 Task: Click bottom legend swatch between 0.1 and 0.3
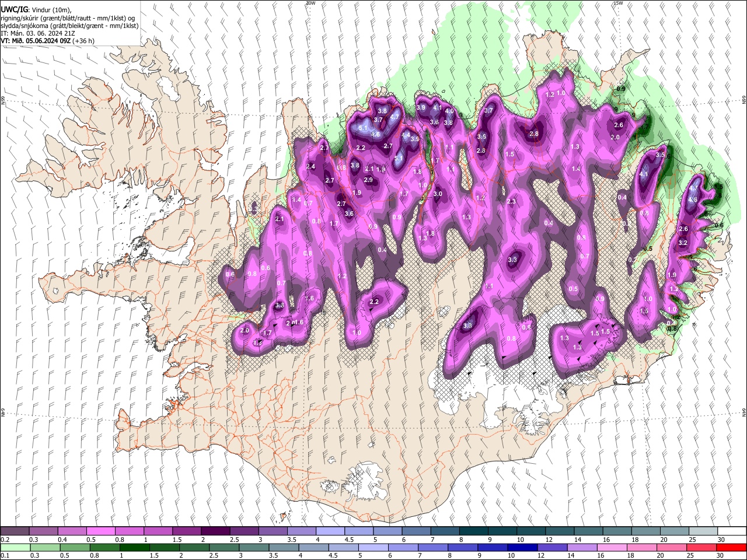coord(15,548)
